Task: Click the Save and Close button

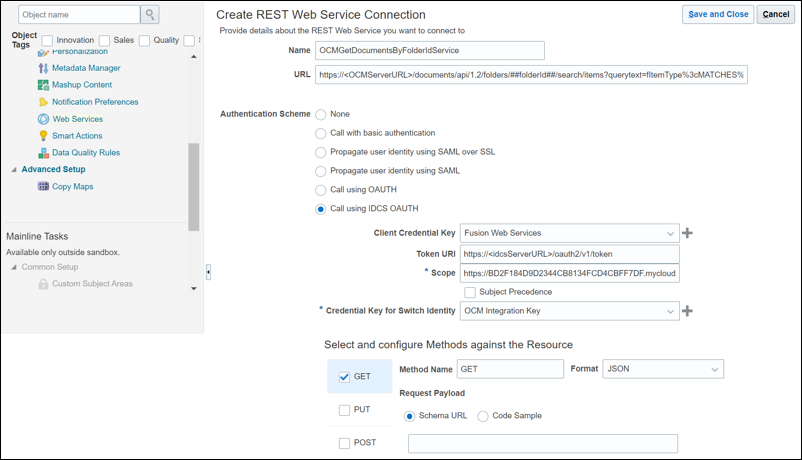Action: (718, 14)
